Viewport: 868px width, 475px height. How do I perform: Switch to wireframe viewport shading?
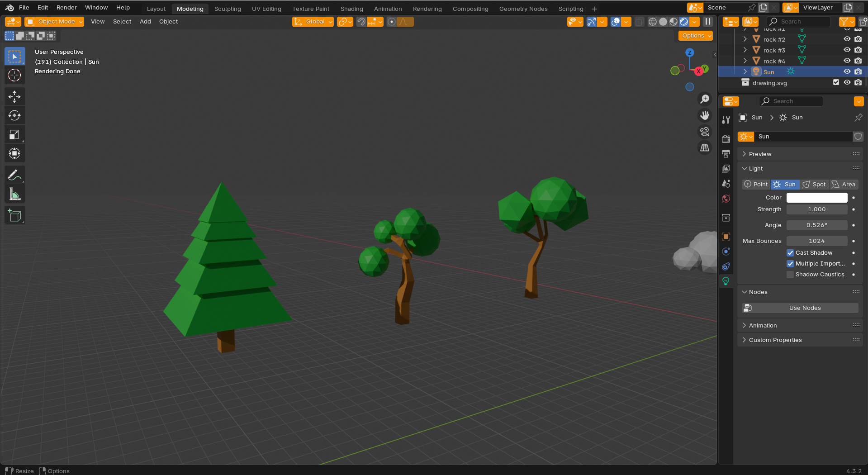click(x=652, y=22)
